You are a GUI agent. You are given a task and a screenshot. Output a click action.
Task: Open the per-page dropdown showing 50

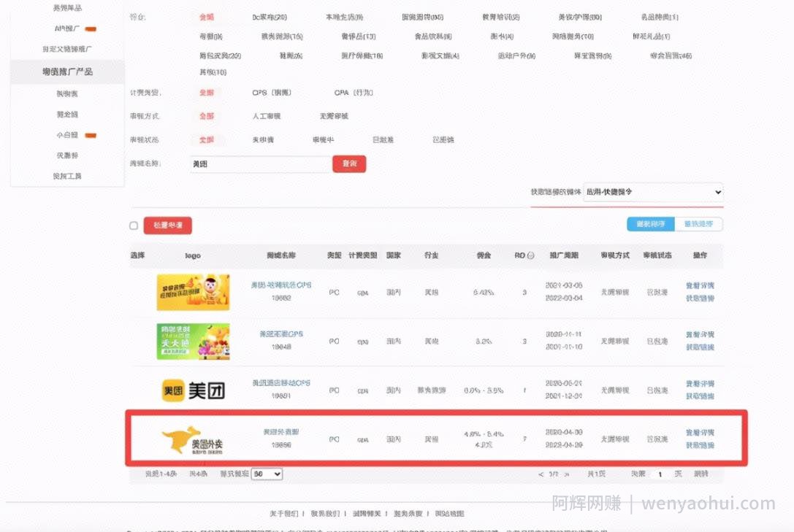267,474
